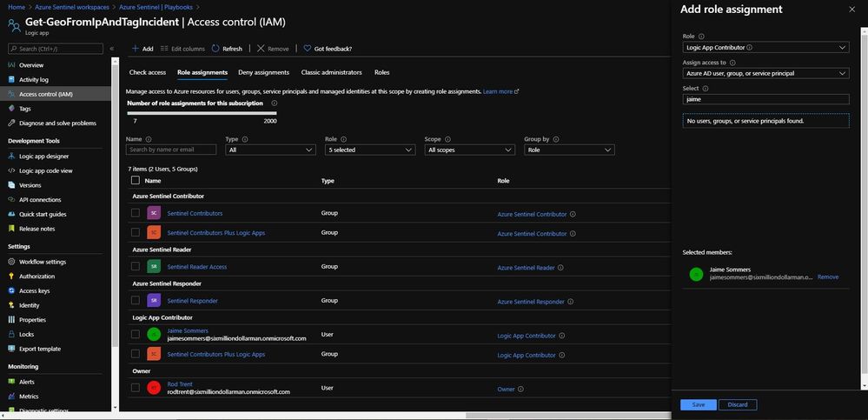Click the sidebar Search (Ctrl+/) field
Viewport: 868px width, 420px height.
click(56, 49)
